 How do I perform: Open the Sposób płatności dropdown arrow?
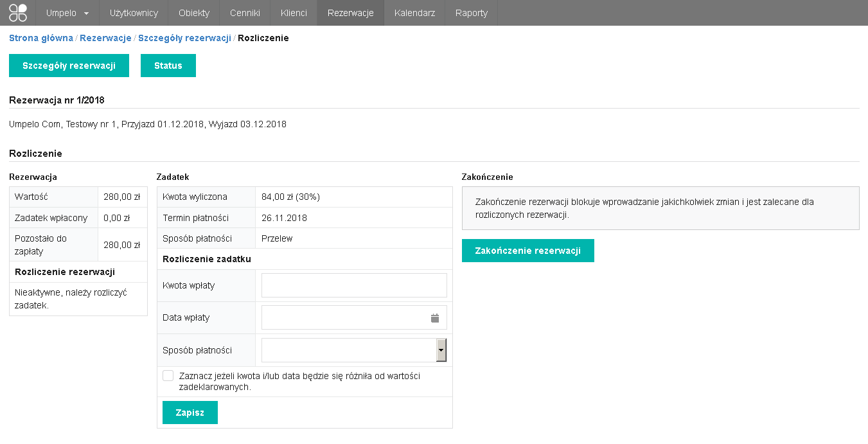(x=441, y=350)
